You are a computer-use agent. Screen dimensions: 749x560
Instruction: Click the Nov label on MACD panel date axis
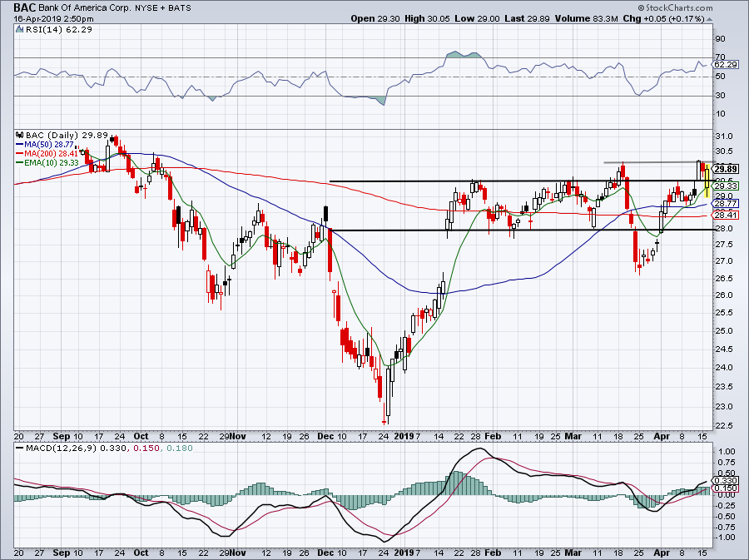tap(237, 553)
